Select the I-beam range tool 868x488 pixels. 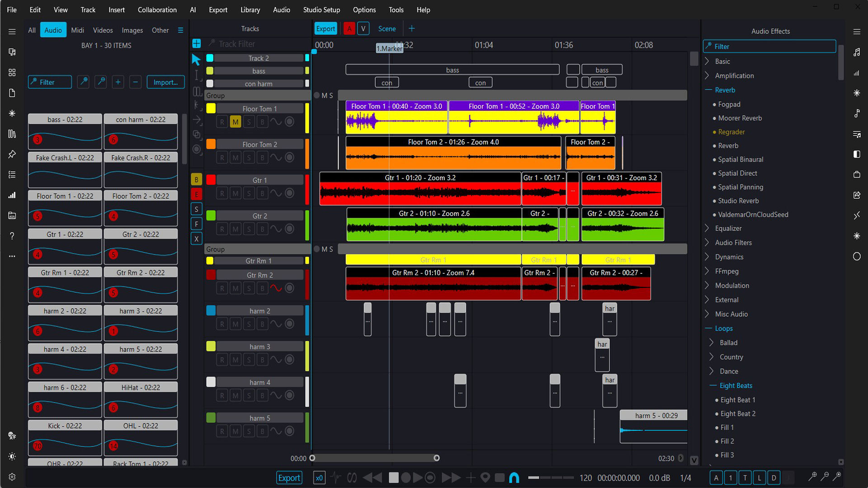tap(197, 76)
